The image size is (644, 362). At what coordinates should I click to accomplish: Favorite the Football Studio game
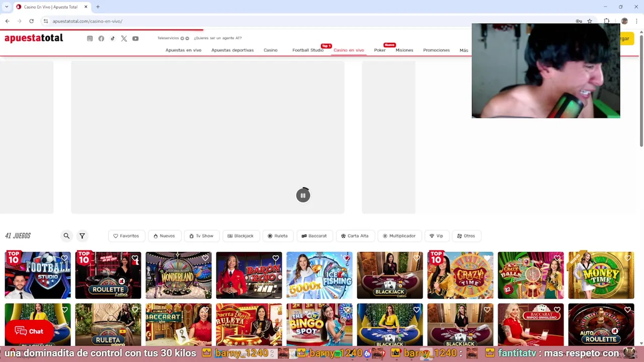[x=64, y=258]
